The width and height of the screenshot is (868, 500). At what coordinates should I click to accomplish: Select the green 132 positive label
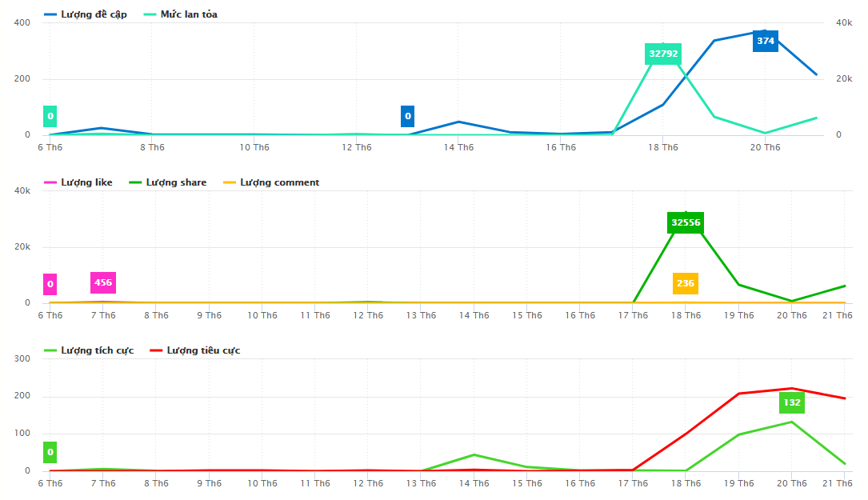(x=792, y=402)
